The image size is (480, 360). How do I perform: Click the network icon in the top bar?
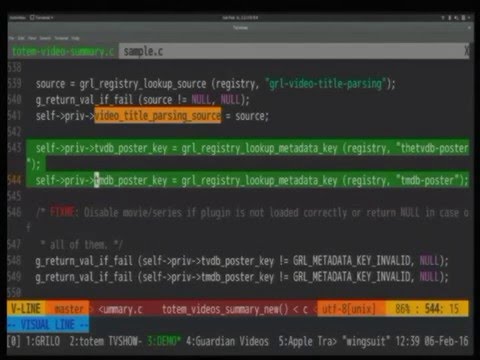click(443, 17)
